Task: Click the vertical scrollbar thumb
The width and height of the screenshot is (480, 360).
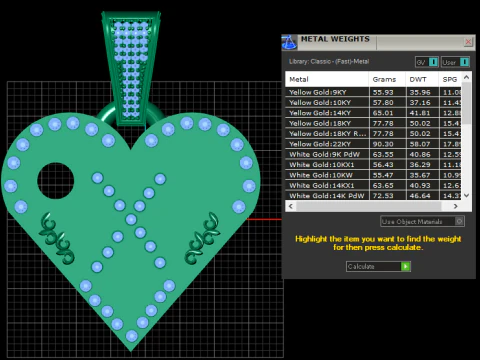Action: click(466, 103)
